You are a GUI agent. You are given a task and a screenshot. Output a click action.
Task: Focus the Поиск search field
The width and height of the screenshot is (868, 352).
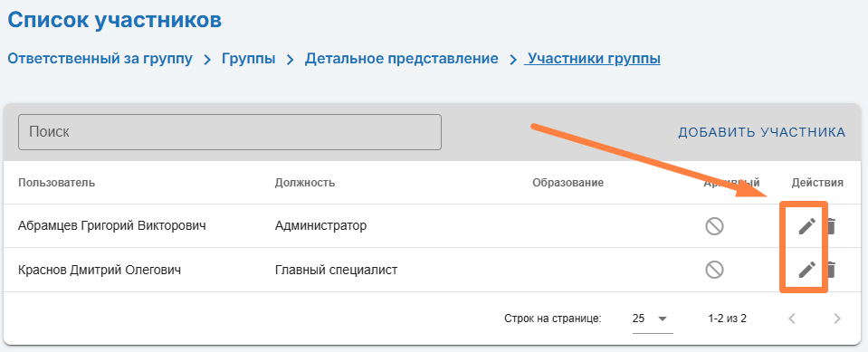[230, 132]
